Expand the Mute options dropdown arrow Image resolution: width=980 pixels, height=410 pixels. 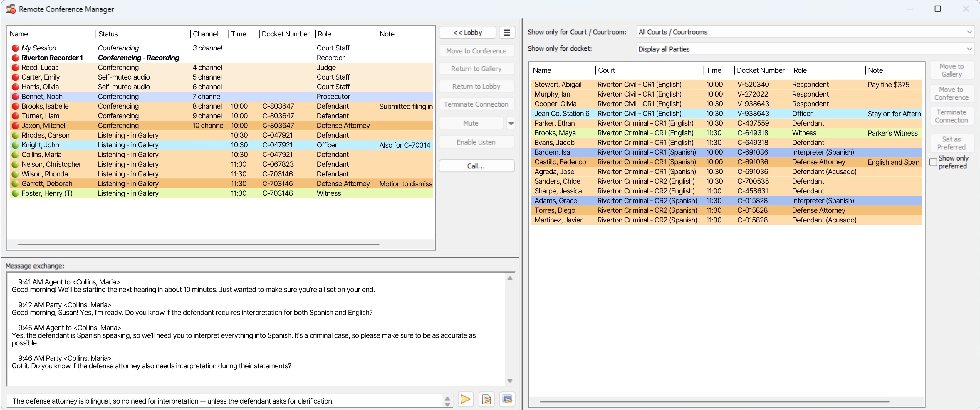(511, 124)
